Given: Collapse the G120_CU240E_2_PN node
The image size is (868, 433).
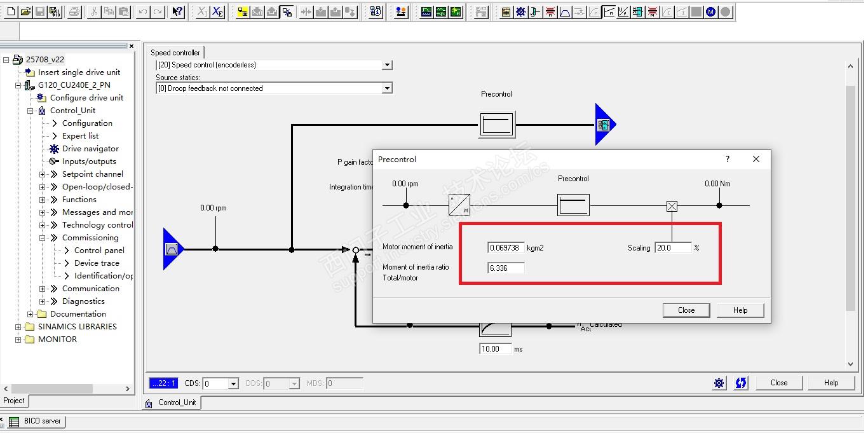Looking at the screenshot, I should [18, 85].
